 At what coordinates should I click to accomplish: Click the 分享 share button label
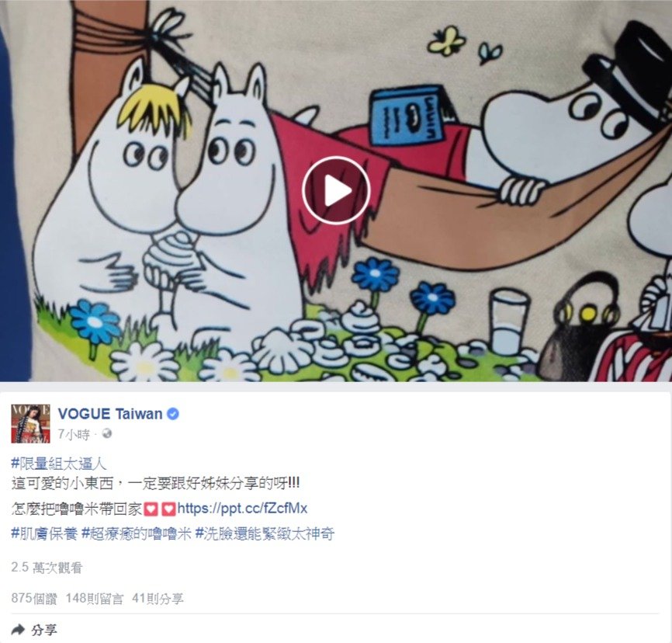coord(43,630)
